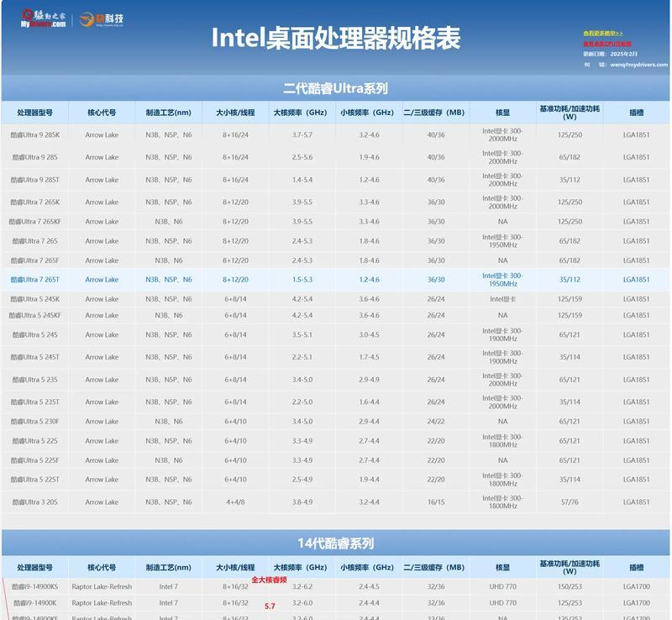
Task: Click the 2.5-5.6 big-core frequency cell
Action: coord(302,157)
